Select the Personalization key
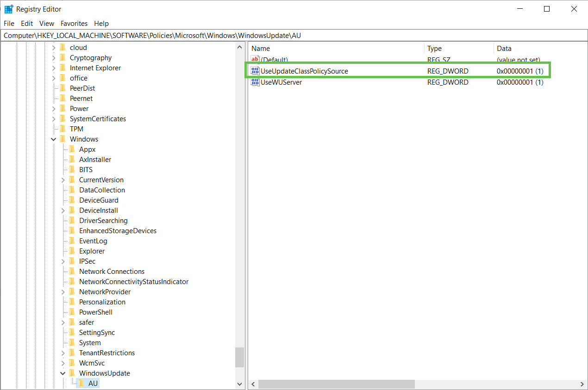The height and width of the screenshot is (390, 588). (102, 302)
